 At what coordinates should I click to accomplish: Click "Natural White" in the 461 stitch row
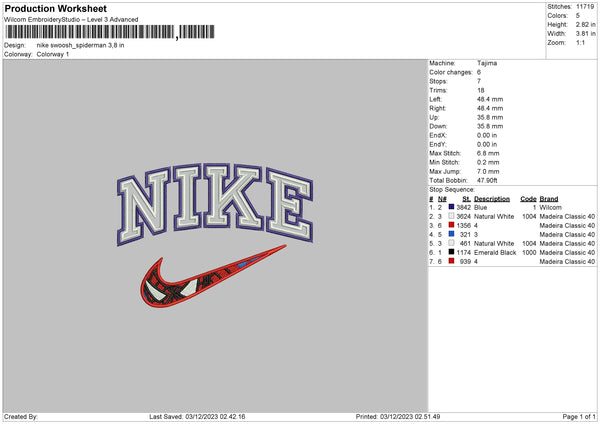[x=494, y=243]
